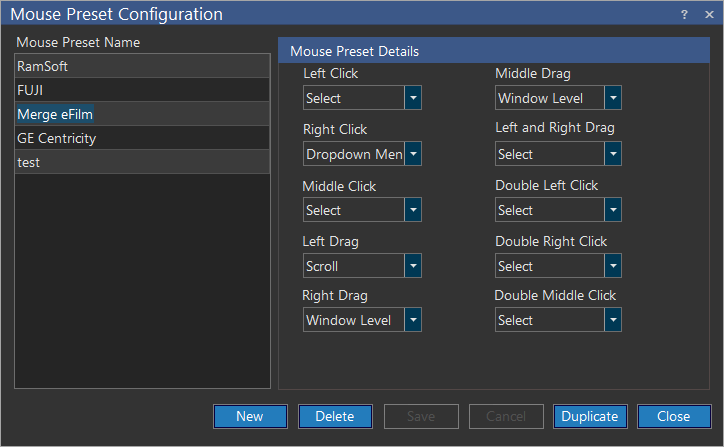Image resolution: width=724 pixels, height=447 pixels.
Task: Click the Close button
Action: point(674,417)
